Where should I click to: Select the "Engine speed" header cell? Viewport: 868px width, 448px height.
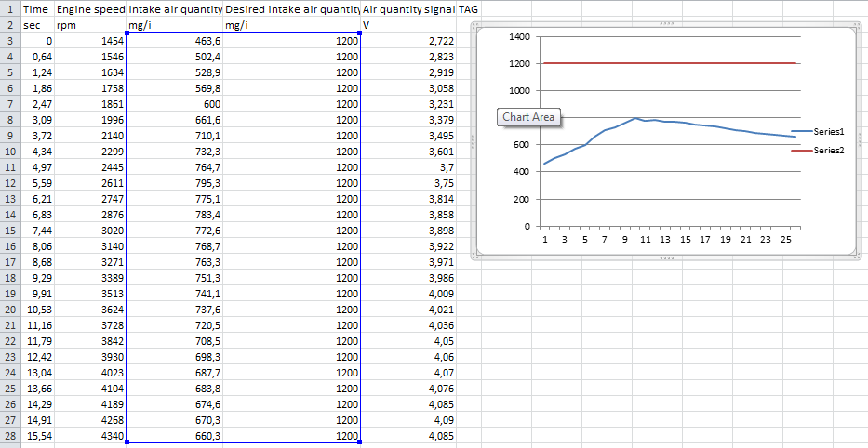point(90,8)
